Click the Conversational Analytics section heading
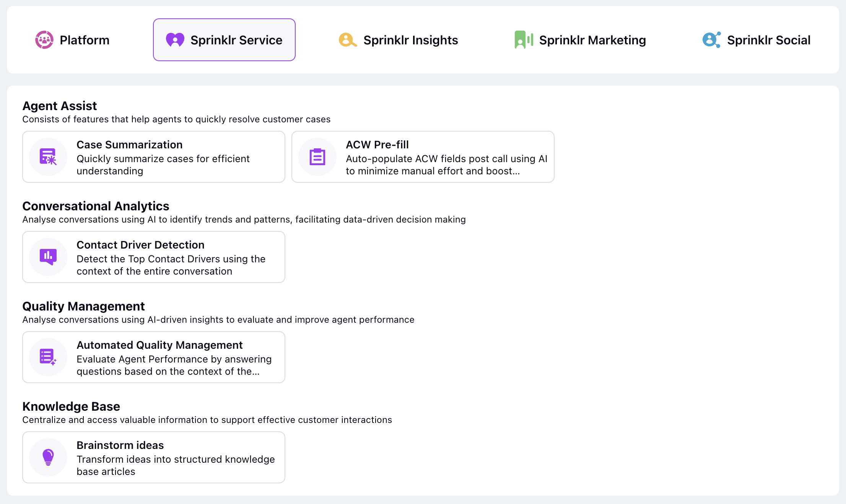The image size is (846, 504). pyautogui.click(x=96, y=206)
